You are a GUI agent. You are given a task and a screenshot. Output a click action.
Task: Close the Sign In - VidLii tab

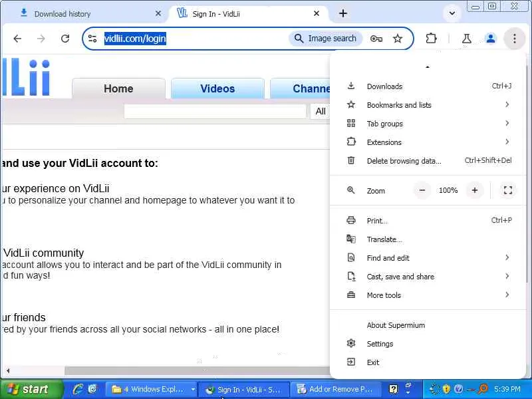(x=317, y=13)
